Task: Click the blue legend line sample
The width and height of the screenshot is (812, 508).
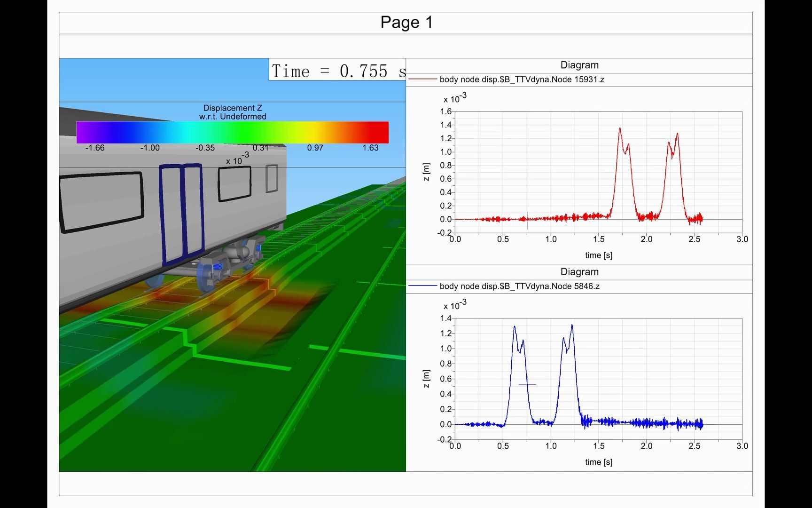Action: tap(422, 286)
